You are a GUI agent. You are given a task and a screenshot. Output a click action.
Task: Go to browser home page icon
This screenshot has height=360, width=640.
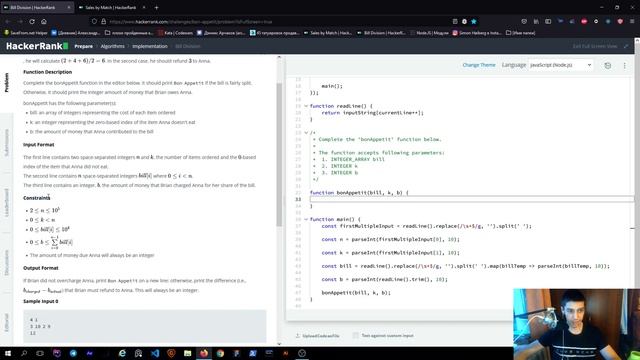(x=44, y=21)
